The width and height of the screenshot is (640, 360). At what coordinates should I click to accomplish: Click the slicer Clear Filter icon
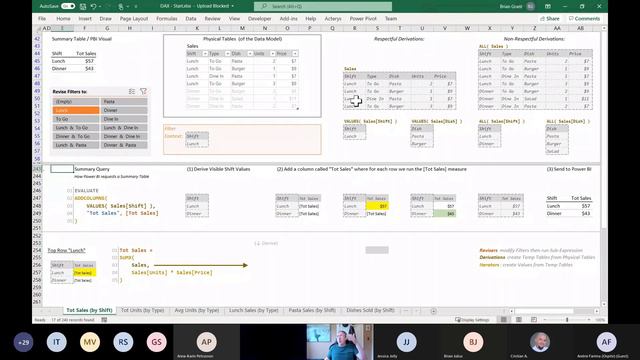pos(143,91)
